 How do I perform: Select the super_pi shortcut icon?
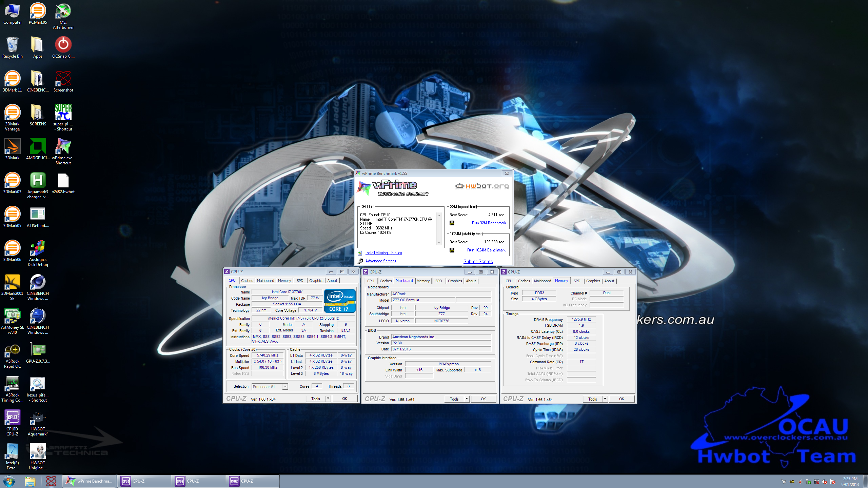tap(63, 118)
